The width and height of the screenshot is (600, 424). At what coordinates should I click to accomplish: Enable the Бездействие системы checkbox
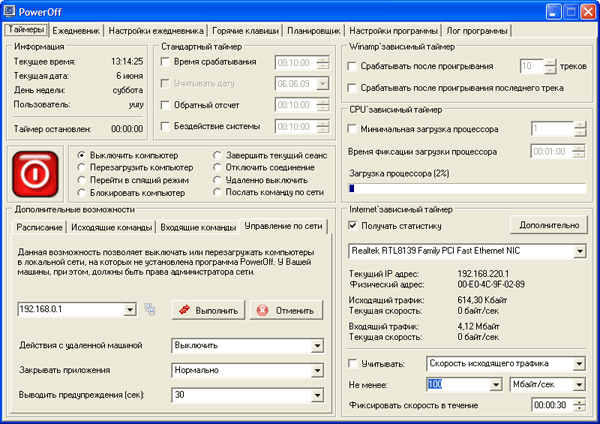pyautogui.click(x=165, y=126)
